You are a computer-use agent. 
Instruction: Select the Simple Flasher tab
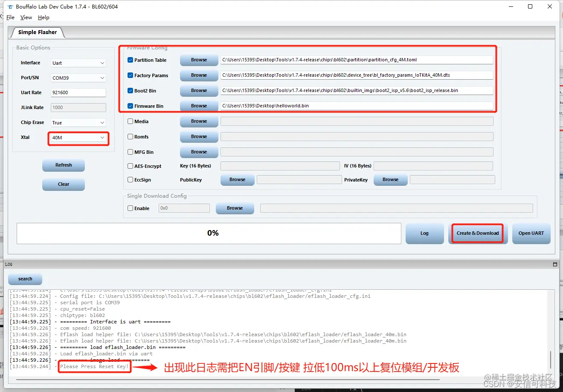37,32
